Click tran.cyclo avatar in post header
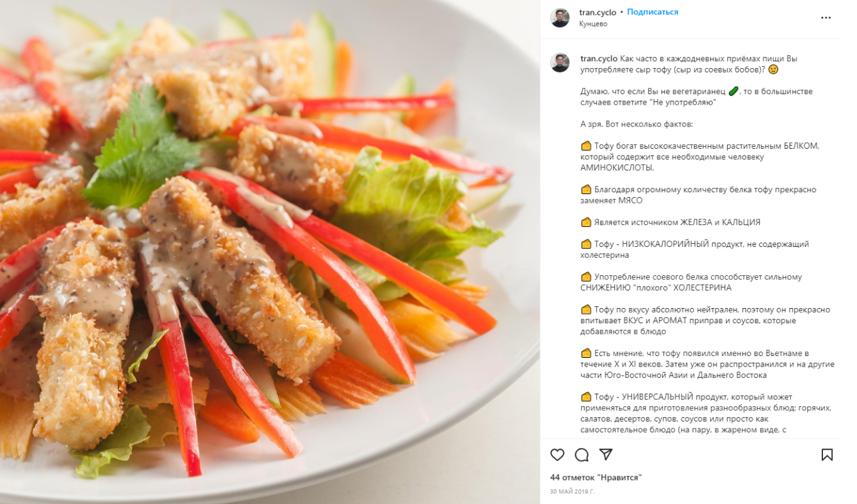857x504 pixels. tap(560, 18)
